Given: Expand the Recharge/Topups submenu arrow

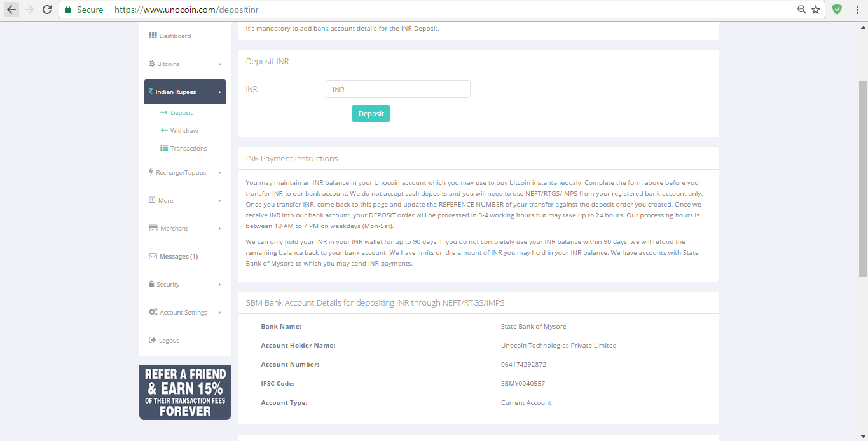Looking at the screenshot, I should [x=219, y=173].
